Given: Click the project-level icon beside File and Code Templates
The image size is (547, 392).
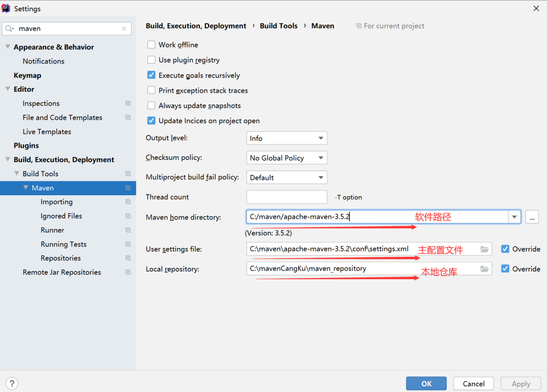Looking at the screenshot, I should point(128,118).
